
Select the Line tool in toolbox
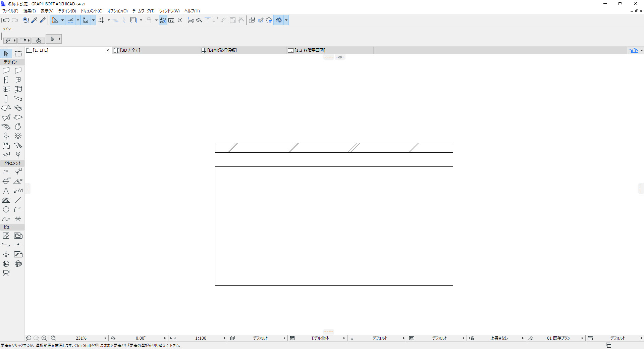(x=18, y=200)
